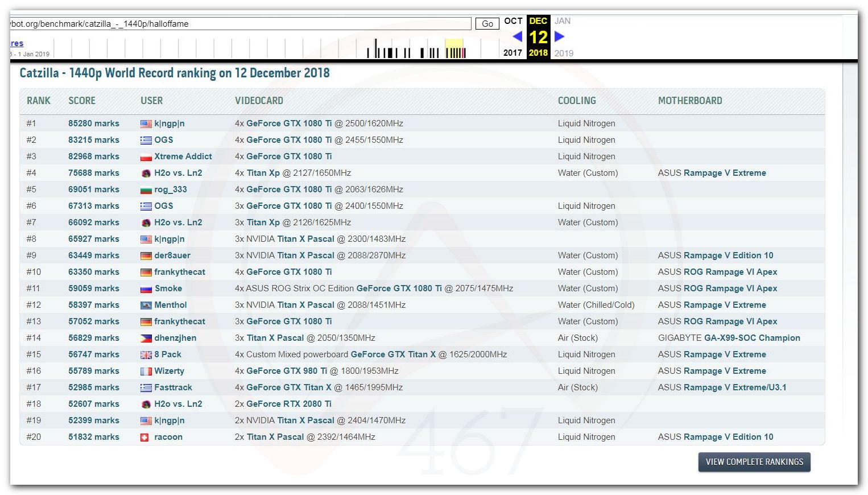Go to previous capture with left blue arrow
Screen dimensions: 868x495
517,36
